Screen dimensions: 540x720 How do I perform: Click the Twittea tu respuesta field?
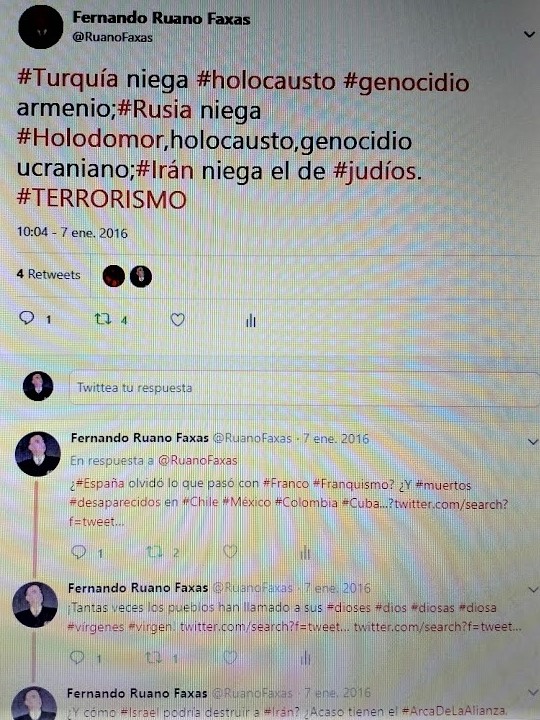tap(304, 388)
